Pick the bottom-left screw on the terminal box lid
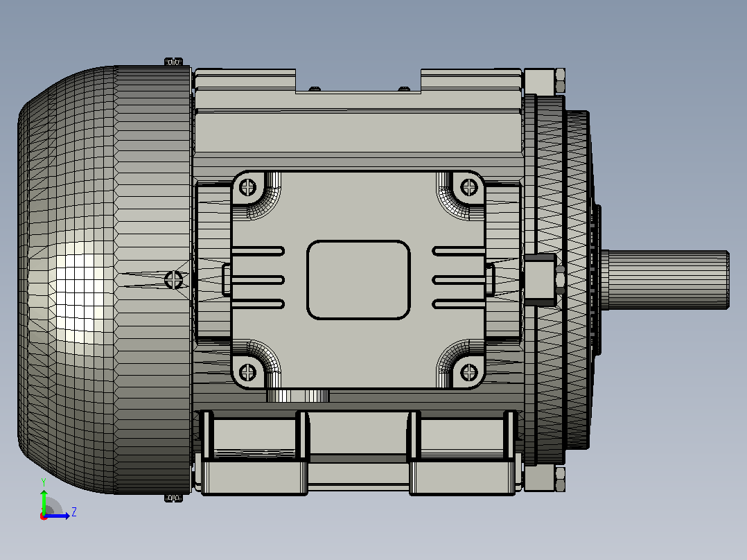 pos(247,372)
